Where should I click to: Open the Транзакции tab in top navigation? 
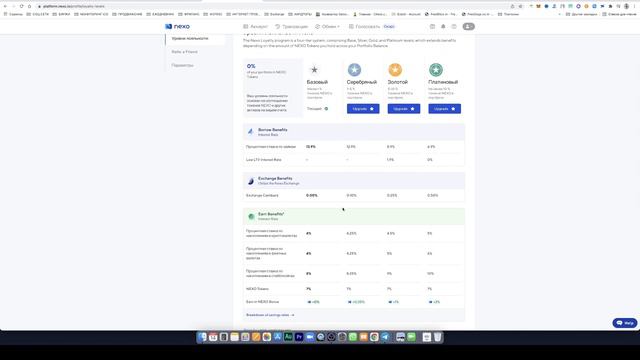[291, 27]
